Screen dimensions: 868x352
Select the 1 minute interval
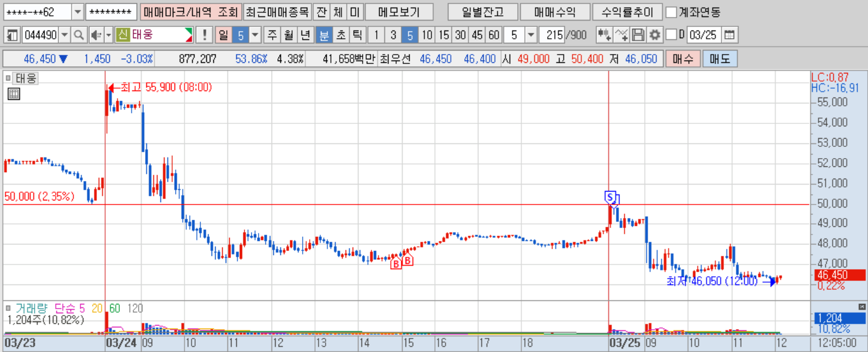376,35
